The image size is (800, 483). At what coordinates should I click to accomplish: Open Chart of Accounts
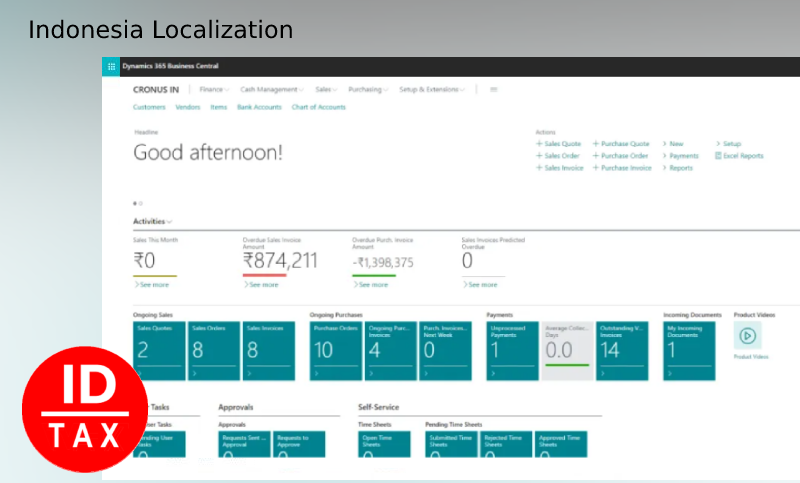[318, 107]
